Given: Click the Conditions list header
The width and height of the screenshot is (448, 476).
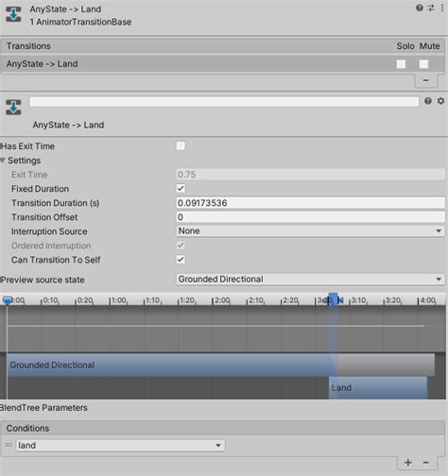Looking at the screenshot, I should click(x=222, y=428).
